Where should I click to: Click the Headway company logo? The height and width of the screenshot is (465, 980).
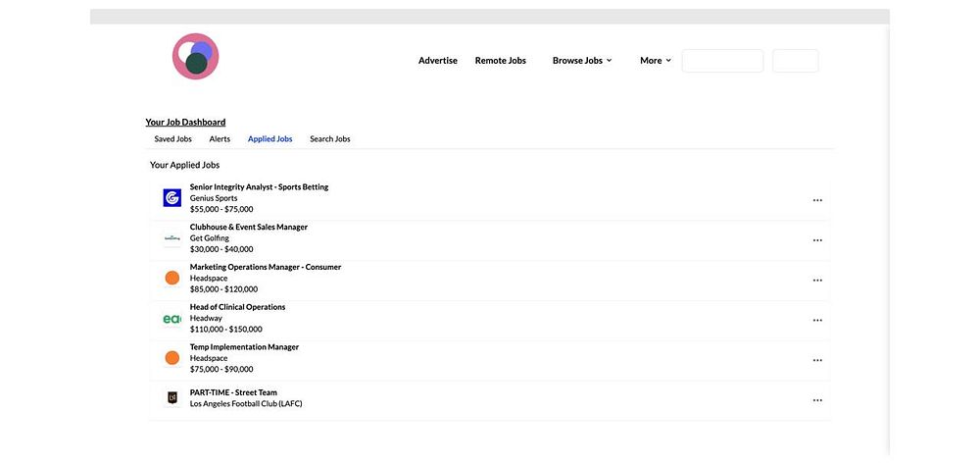pyautogui.click(x=171, y=319)
